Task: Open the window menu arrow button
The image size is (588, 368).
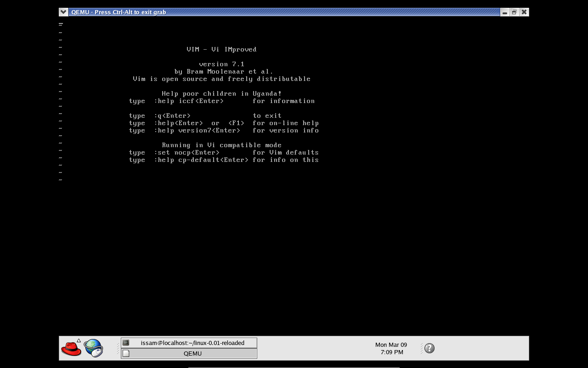Action: tap(63, 12)
